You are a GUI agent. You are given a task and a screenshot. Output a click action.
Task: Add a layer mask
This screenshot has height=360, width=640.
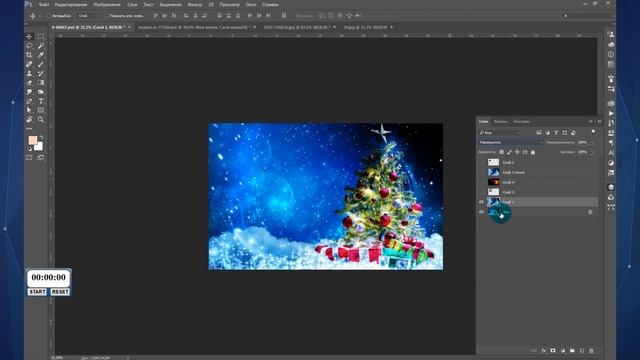(x=553, y=351)
